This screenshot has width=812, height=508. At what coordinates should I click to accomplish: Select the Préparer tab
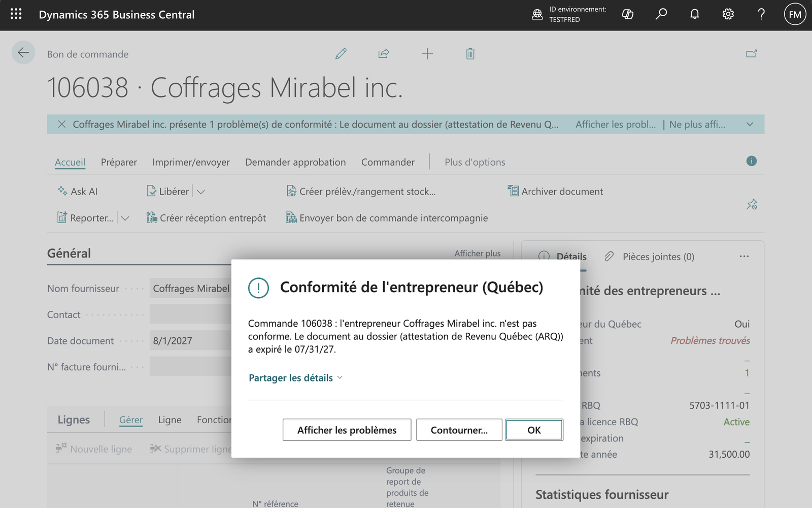pos(119,162)
